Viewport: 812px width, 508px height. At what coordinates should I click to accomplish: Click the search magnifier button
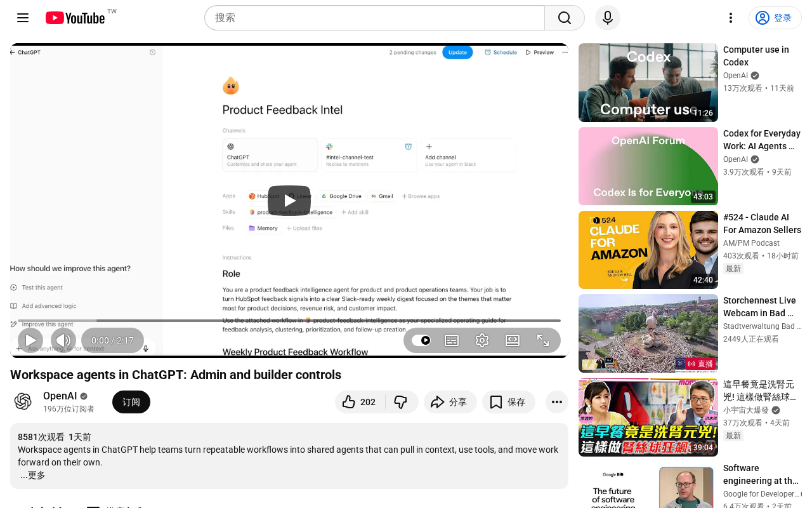pos(565,18)
